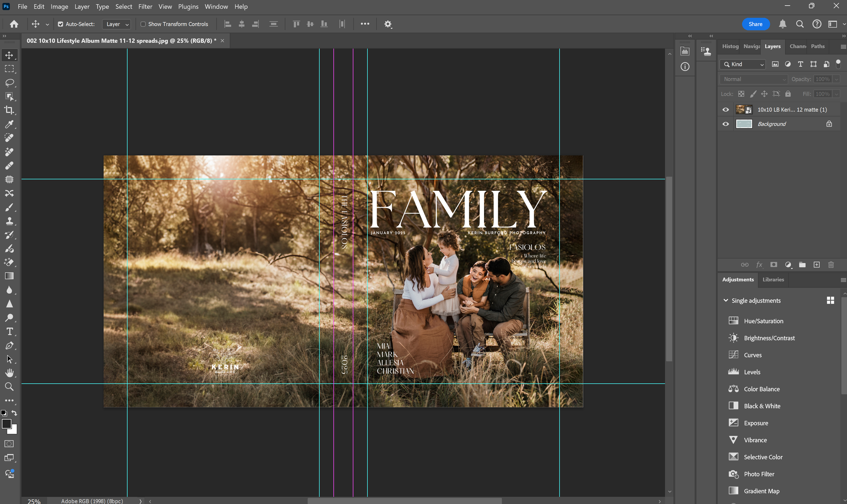Switch to the Histogram tab

pyautogui.click(x=730, y=46)
